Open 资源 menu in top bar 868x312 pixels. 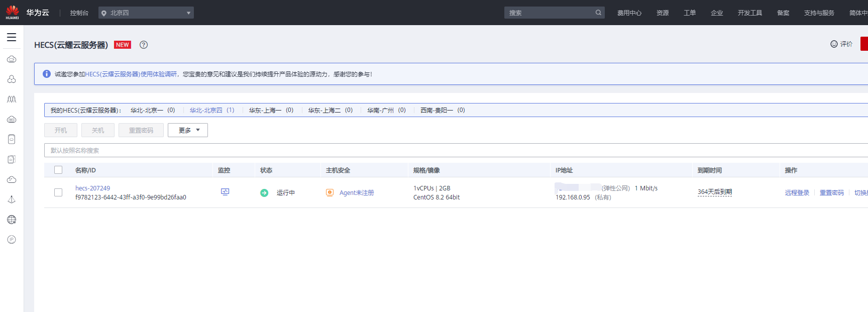point(663,13)
